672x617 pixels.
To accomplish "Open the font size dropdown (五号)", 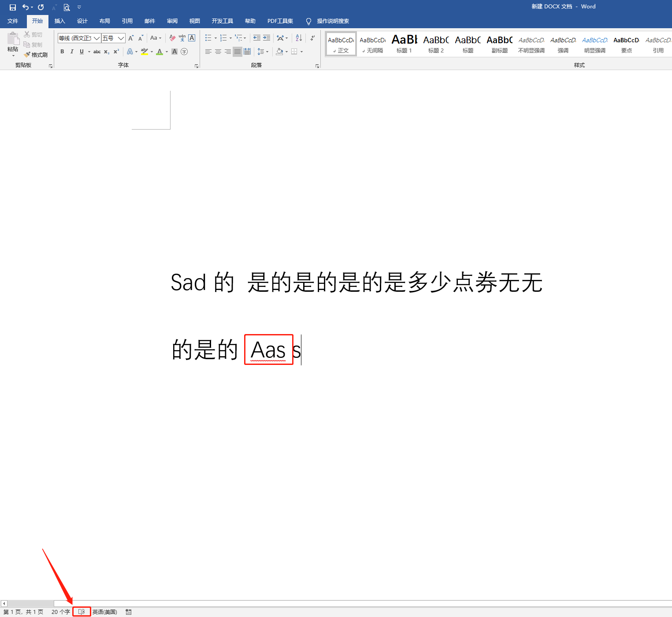I will click(121, 38).
